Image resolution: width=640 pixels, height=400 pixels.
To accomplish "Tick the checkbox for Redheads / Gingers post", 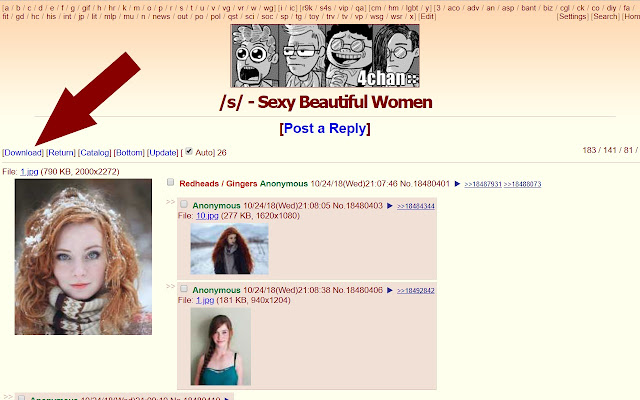I will [x=171, y=182].
